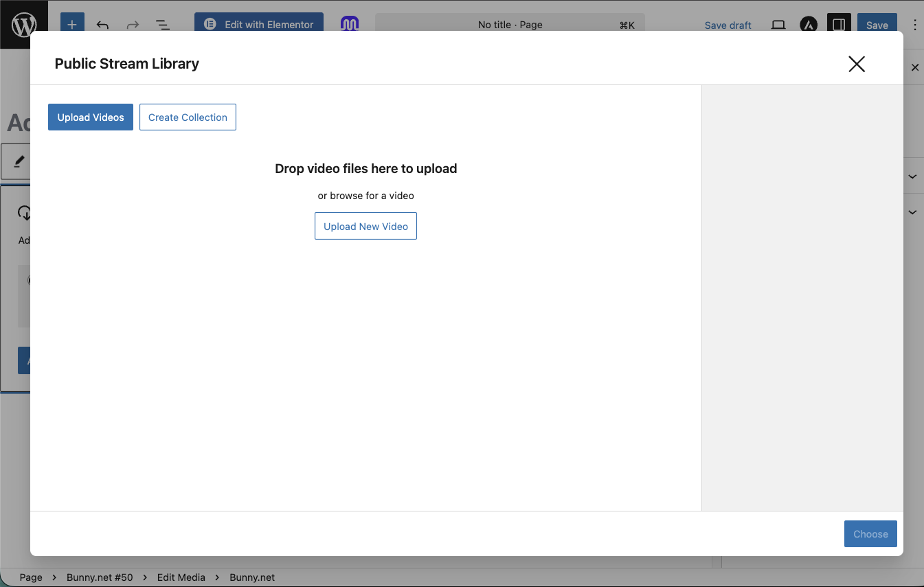924x587 pixels.
Task: Click the undo arrow icon
Action: pos(102,25)
